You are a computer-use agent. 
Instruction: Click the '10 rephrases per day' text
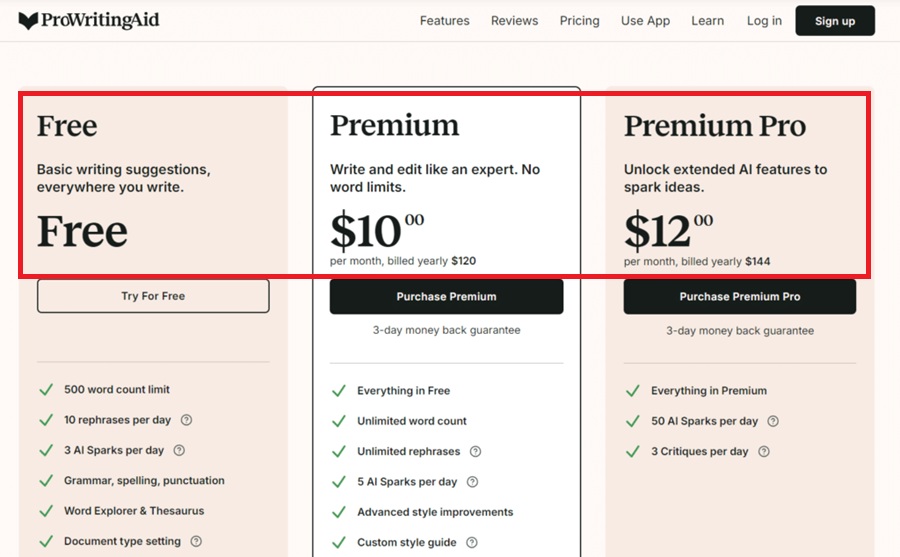pos(117,420)
